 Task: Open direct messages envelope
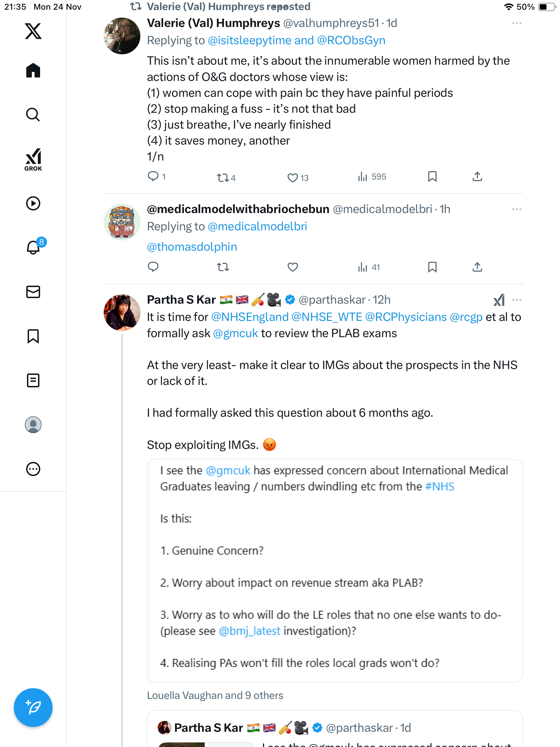(x=33, y=292)
